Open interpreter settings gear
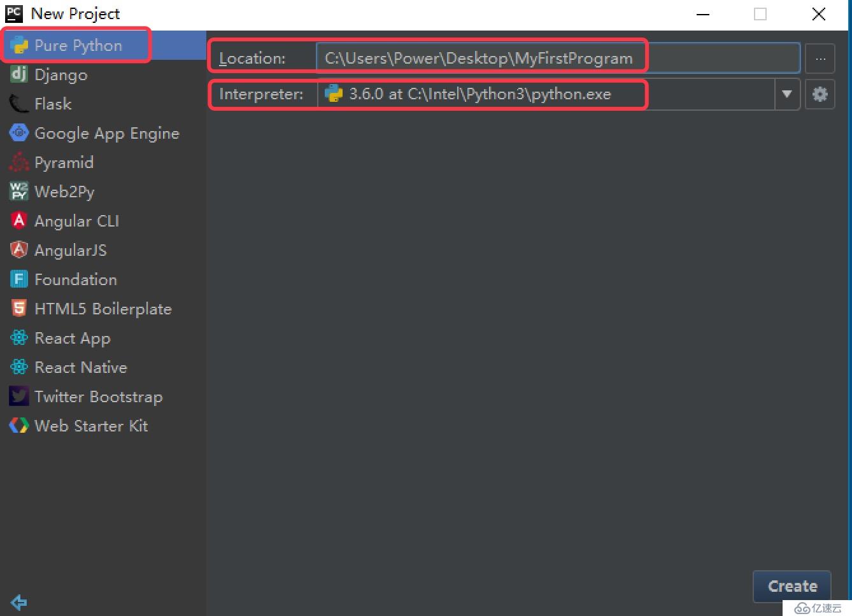This screenshot has height=616, width=852. point(820,94)
